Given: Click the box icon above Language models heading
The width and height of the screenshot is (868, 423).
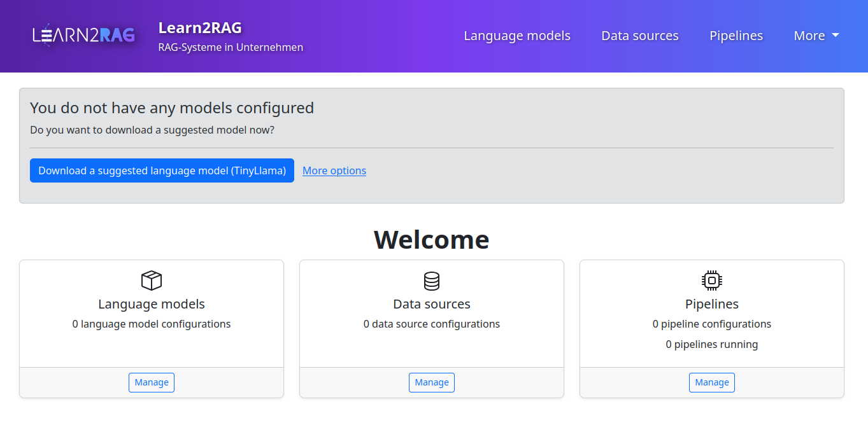Looking at the screenshot, I should point(151,280).
